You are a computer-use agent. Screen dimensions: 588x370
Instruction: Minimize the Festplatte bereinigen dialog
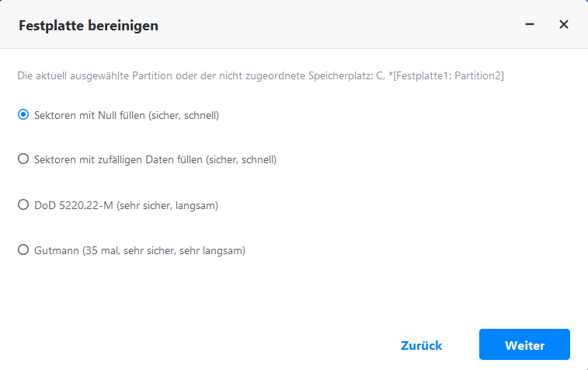[x=530, y=25]
